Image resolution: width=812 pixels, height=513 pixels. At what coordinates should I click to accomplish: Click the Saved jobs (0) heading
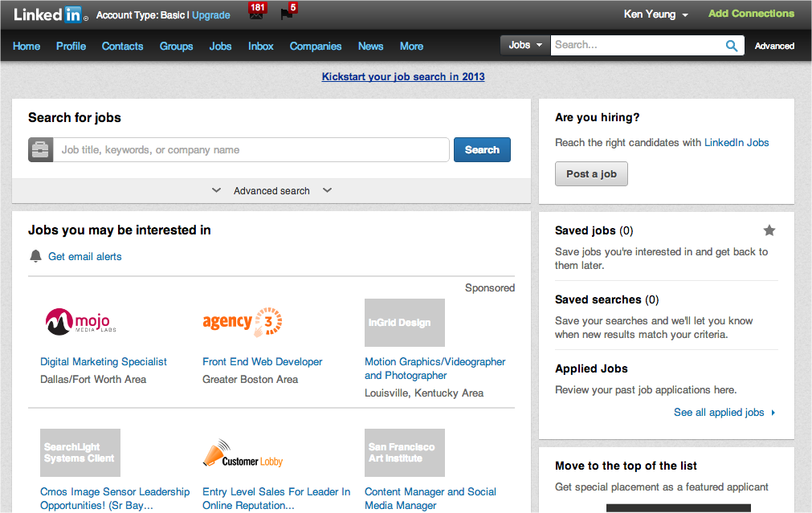tap(594, 230)
